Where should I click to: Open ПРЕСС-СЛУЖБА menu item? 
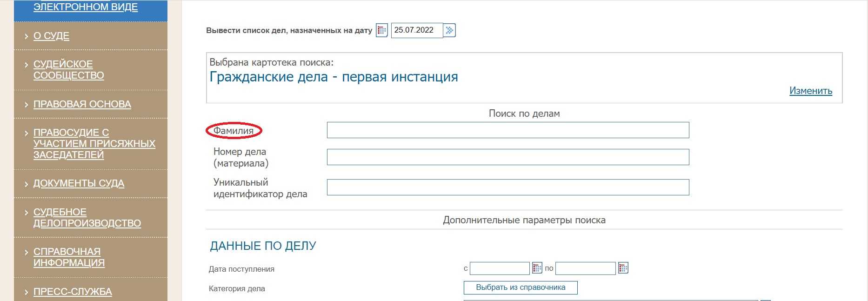(x=73, y=292)
